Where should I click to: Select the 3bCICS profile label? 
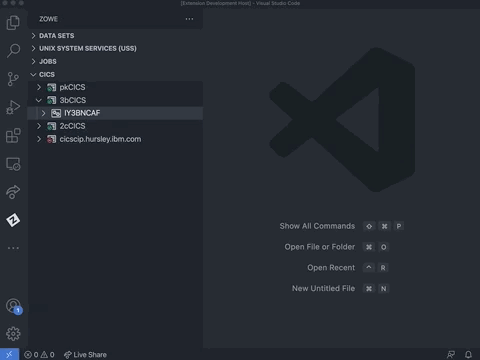click(x=73, y=100)
